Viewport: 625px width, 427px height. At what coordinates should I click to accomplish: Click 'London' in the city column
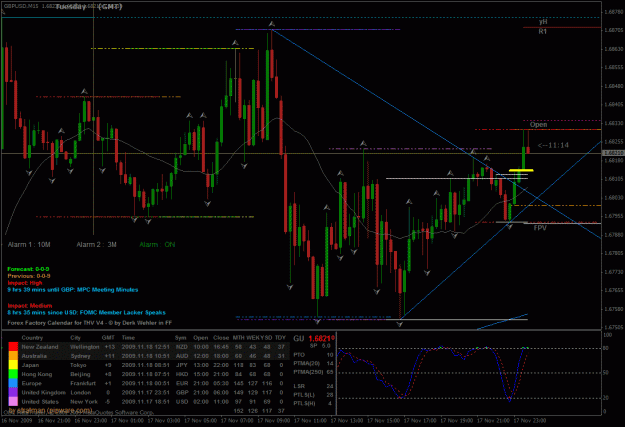(x=81, y=392)
